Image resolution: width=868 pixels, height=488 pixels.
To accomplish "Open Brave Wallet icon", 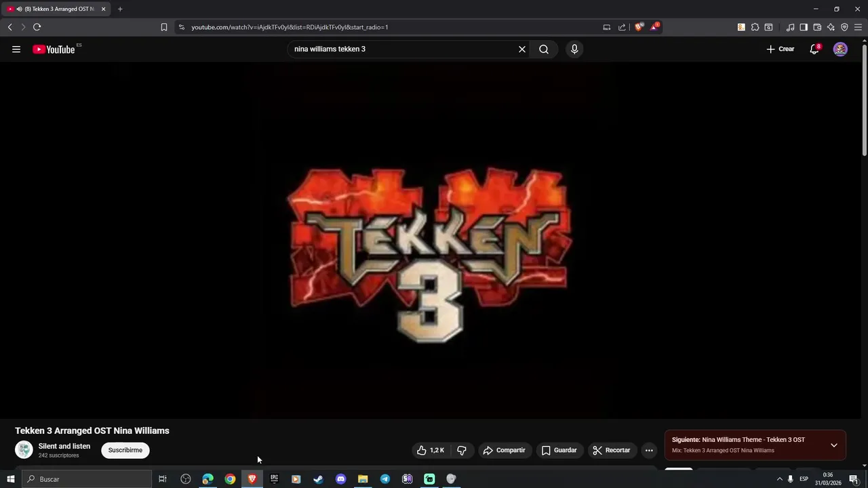I will click(x=817, y=27).
